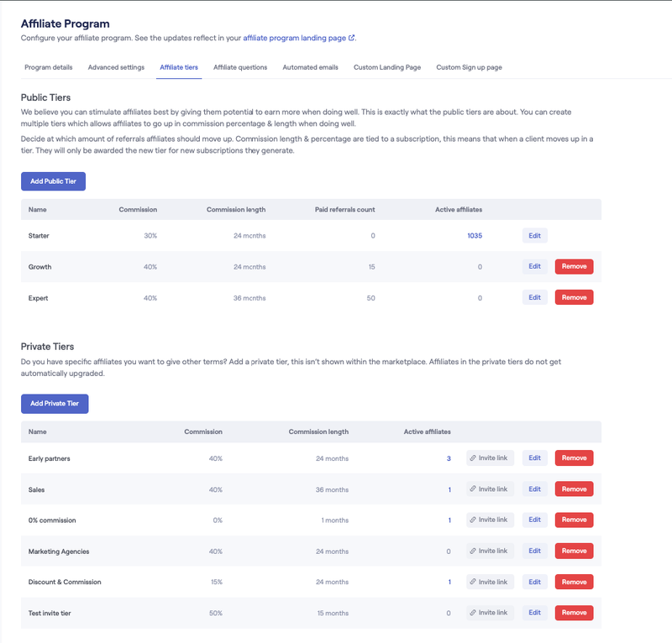Get the invite link for Sales tier
The width and height of the screenshot is (672, 643).
(x=490, y=489)
